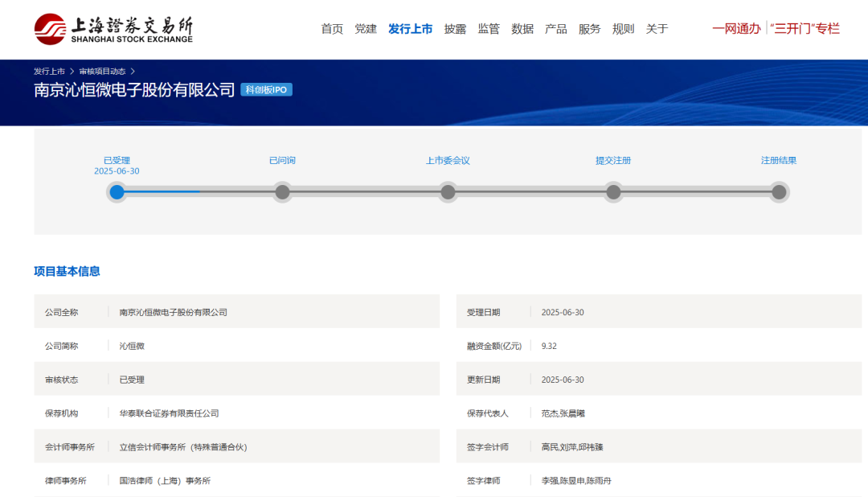Click the 提交注册 stage label
Screen dimensions: 868x497
(613, 161)
